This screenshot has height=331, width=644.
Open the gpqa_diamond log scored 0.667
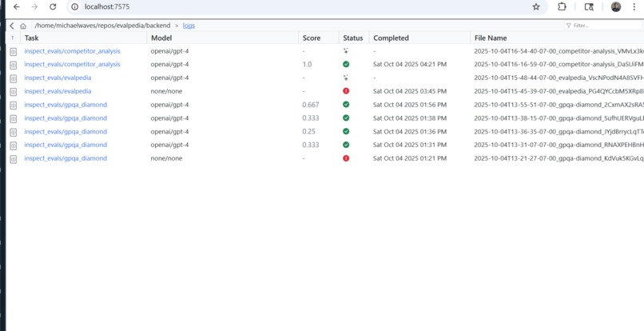[x=66, y=105]
